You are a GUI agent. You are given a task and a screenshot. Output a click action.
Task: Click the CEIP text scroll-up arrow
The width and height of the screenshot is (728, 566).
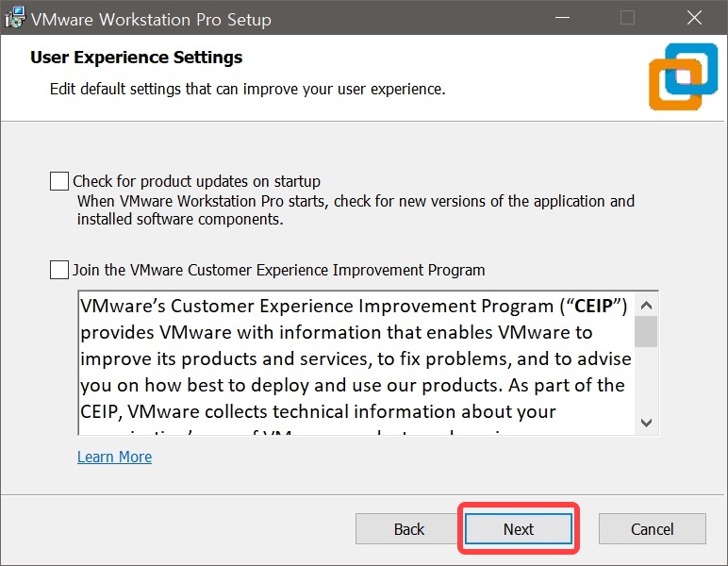(646, 305)
